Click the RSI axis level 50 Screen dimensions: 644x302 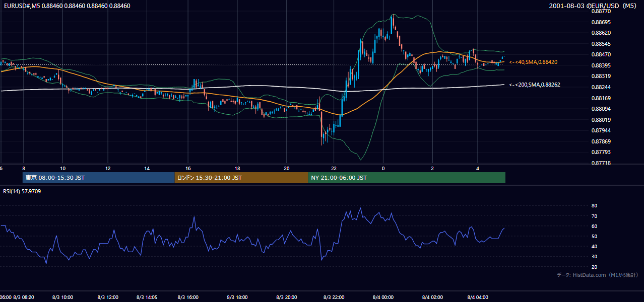pos(594,236)
